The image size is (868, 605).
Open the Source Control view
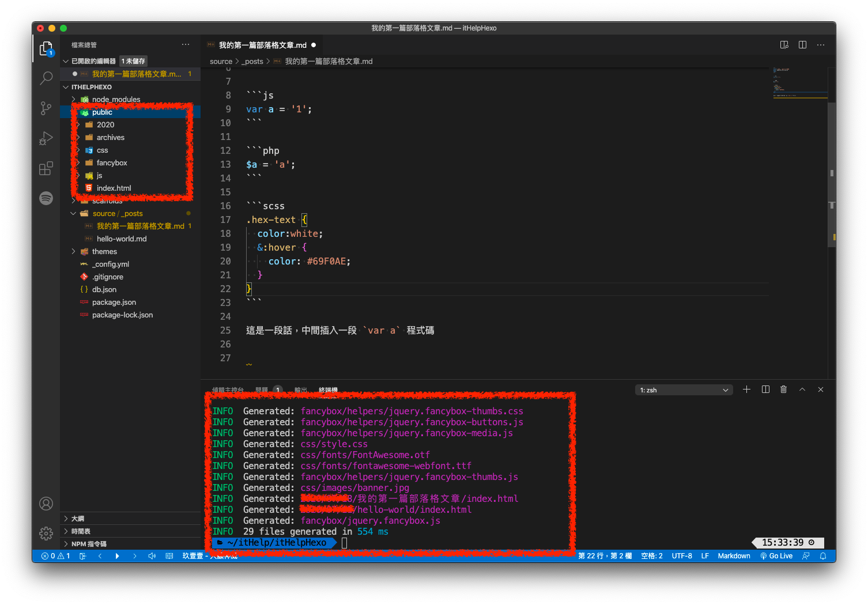[46, 108]
